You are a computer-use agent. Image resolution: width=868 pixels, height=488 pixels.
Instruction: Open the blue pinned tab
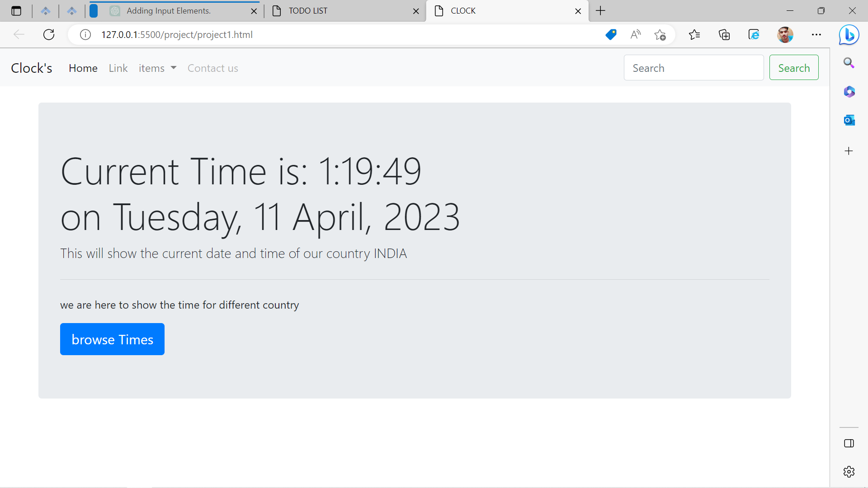pyautogui.click(x=94, y=11)
